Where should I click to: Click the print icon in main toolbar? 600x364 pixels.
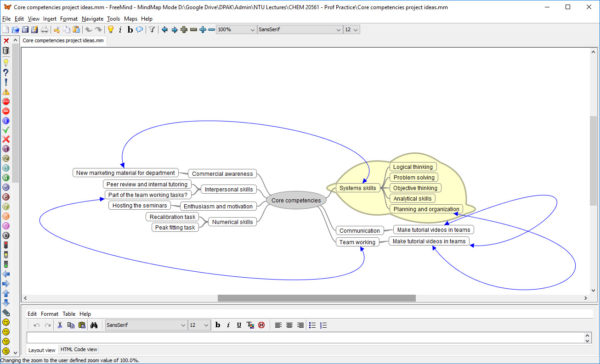point(45,29)
